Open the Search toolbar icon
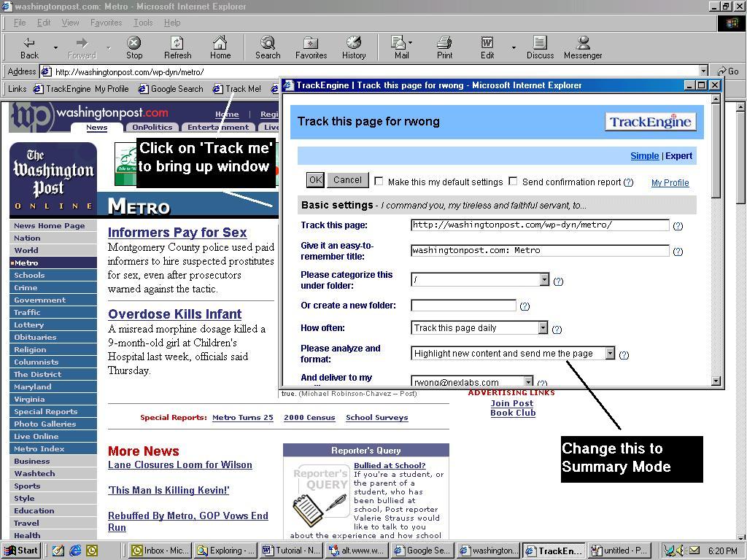Image resolution: width=747 pixels, height=560 pixels. (268, 48)
